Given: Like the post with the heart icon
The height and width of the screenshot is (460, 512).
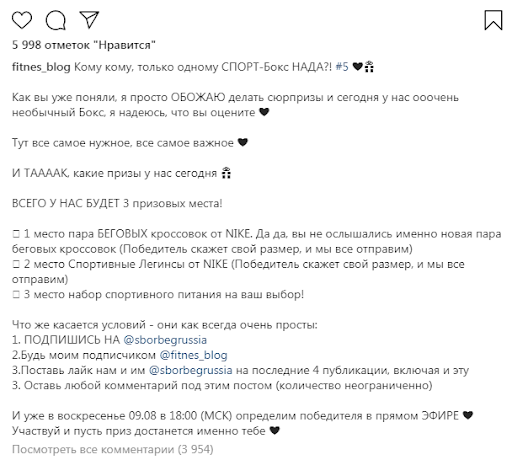Looking at the screenshot, I should [x=22, y=20].
